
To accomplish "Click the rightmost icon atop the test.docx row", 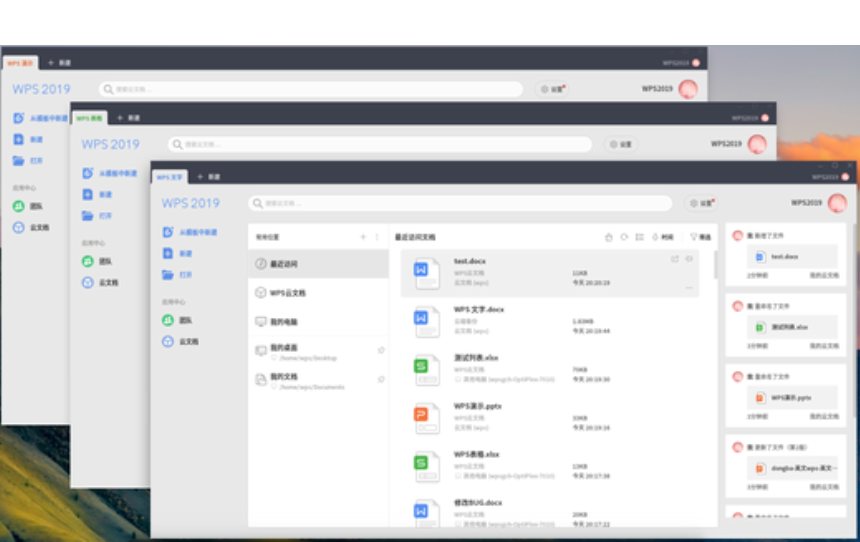I will click(689, 259).
